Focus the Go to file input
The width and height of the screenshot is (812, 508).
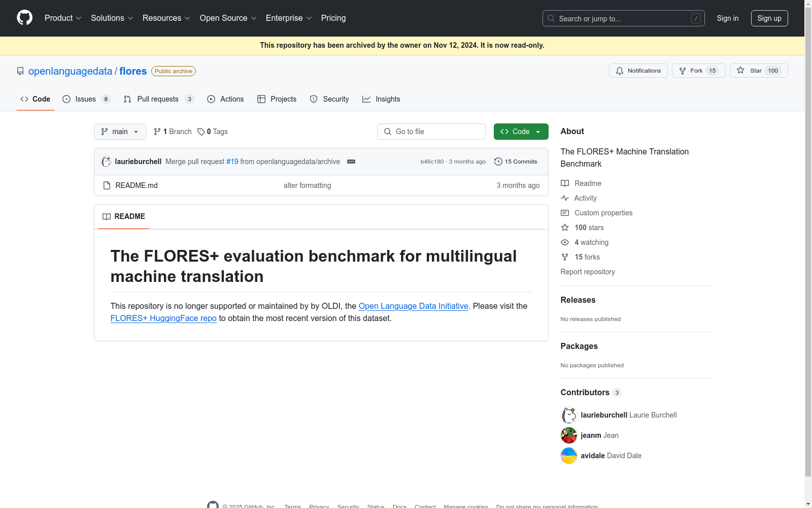coord(431,132)
